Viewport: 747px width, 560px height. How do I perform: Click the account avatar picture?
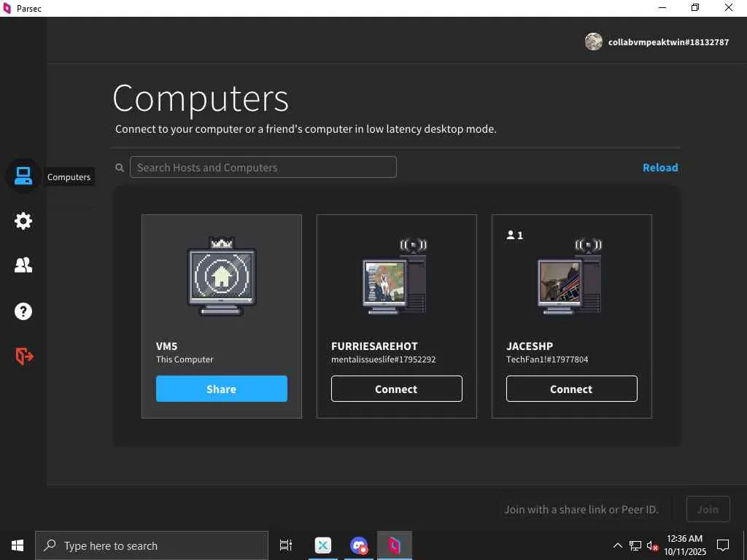coord(593,42)
